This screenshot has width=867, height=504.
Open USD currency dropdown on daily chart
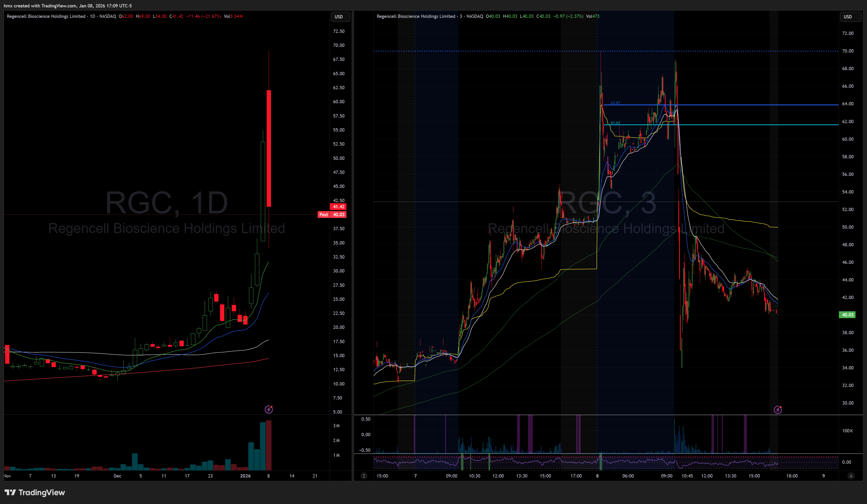tap(340, 17)
